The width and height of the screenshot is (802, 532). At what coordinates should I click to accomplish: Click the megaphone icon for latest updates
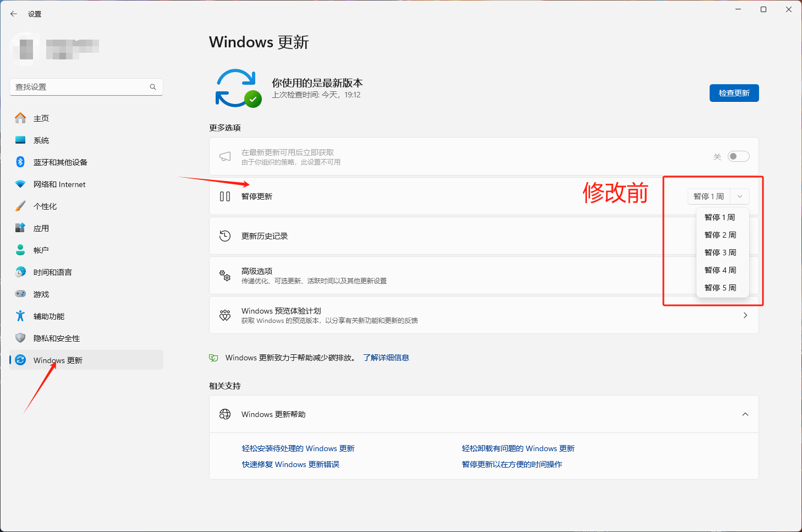point(225,156)
